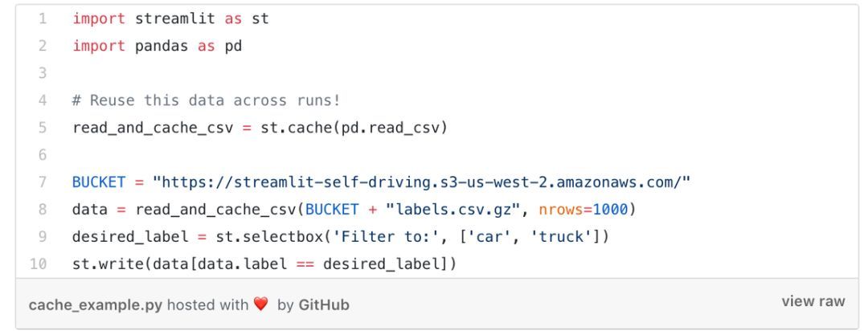Follow the GitHub link in footer

(324, 305)
